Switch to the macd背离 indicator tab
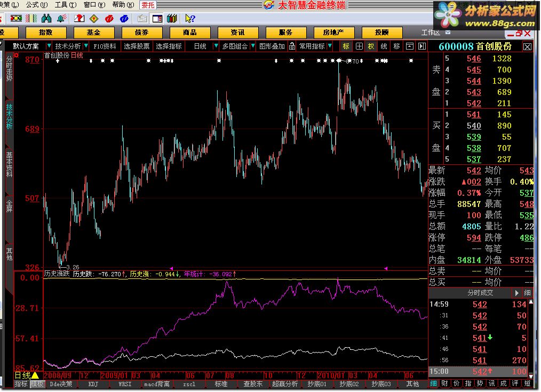 157,384
